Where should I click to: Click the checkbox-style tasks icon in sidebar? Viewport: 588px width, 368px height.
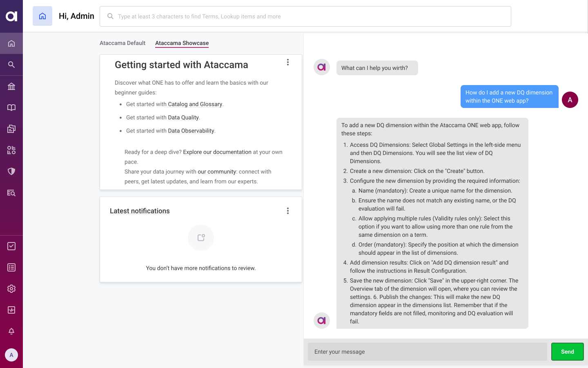[11, 246]
